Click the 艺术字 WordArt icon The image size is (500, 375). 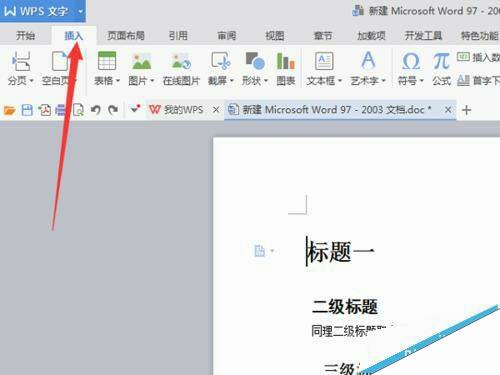point(368,60)
